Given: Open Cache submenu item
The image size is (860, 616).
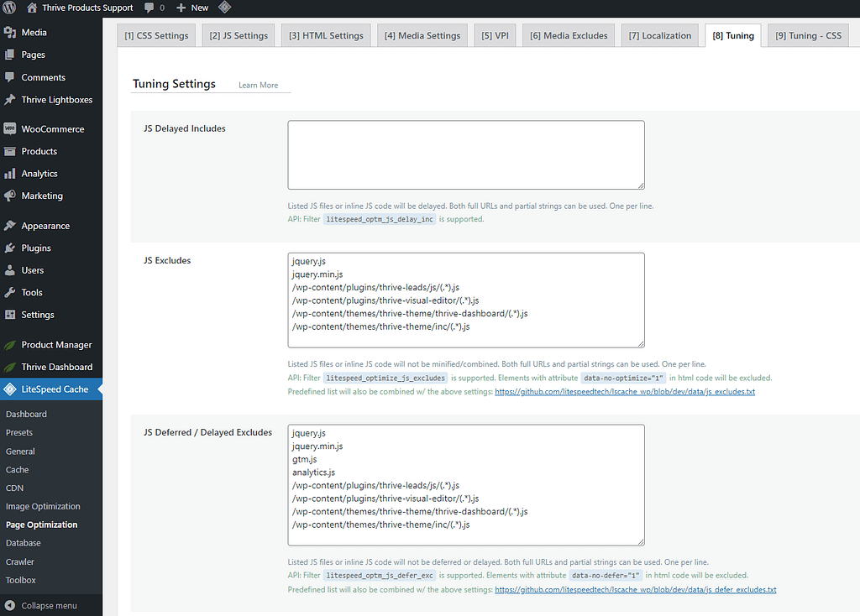Looking at the screenshot, I should click(17, 470).
